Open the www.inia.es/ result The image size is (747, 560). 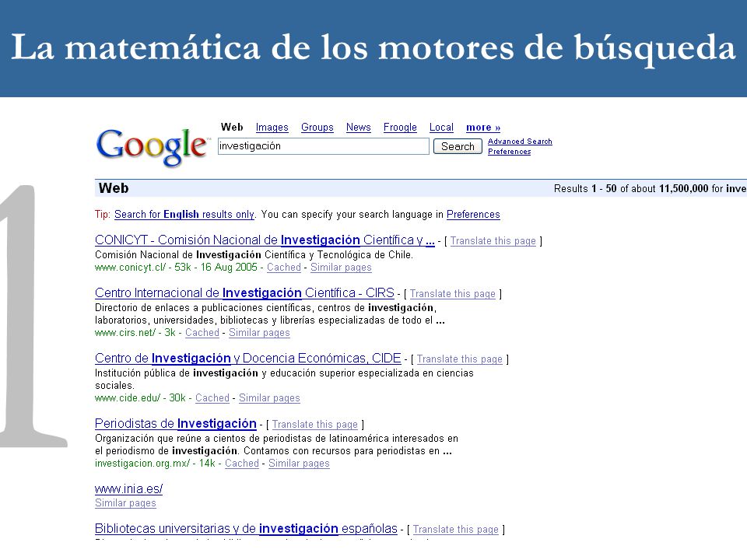(128, 489)
